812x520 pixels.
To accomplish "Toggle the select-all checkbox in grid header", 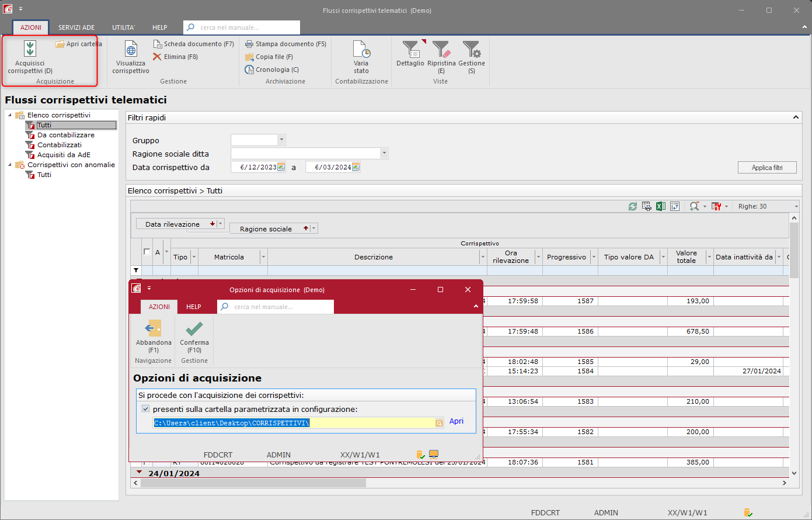I will pos(147,252).
